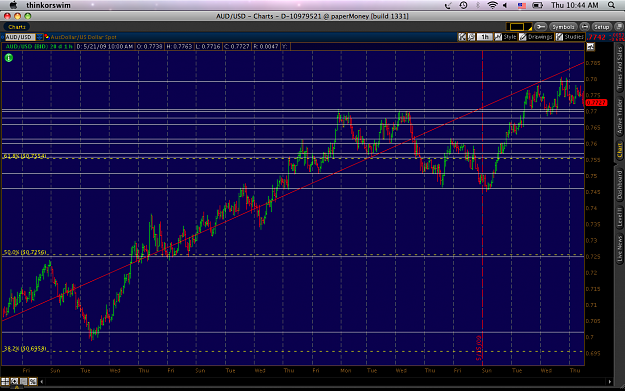Open the Charts tab
The height and width of the screenshot is (391, 625).
click(x=17, y=27)
